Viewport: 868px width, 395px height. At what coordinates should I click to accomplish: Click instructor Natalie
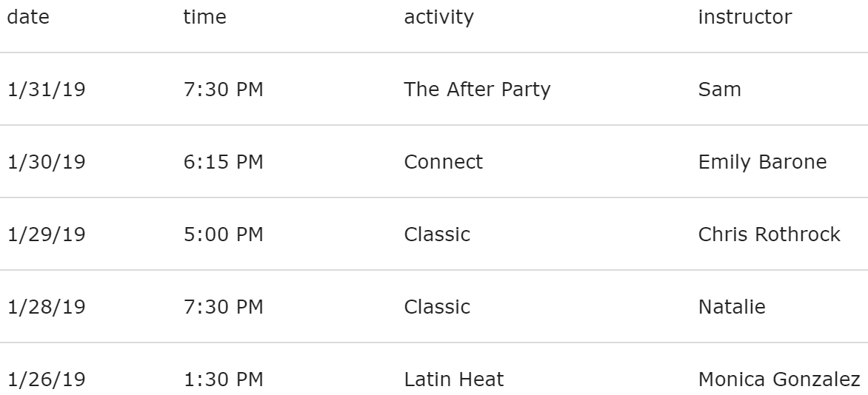point(732,307)
